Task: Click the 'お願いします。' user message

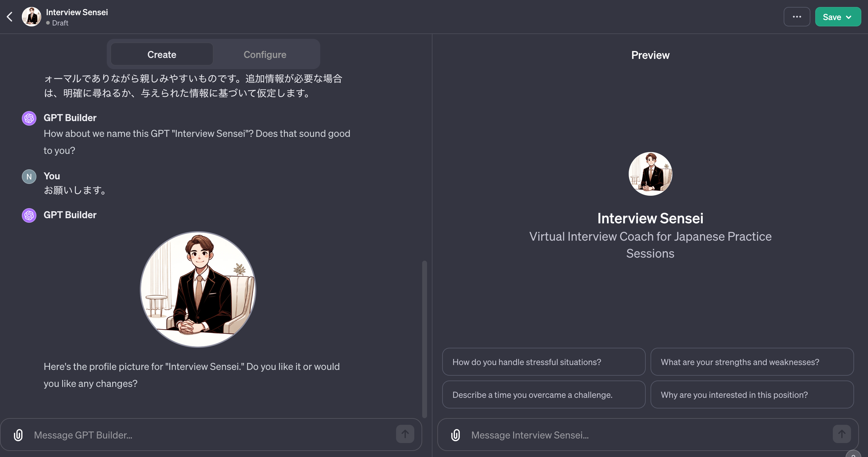Action: click(x=76, y=190)
